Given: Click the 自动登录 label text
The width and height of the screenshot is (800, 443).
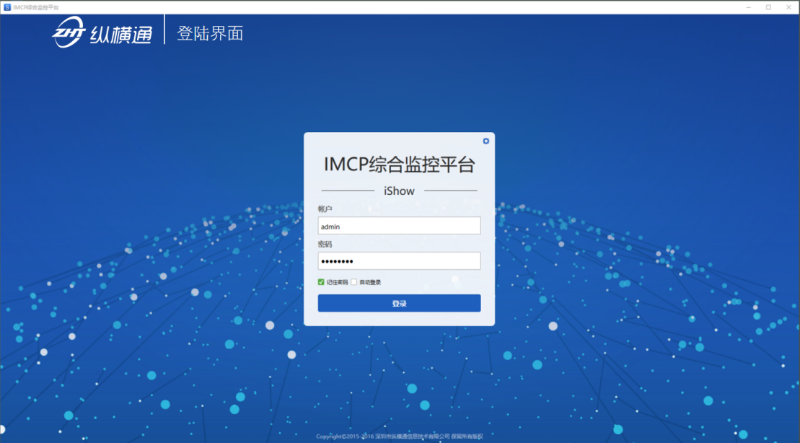Looking at the screenshot, I should click(369, 282).
